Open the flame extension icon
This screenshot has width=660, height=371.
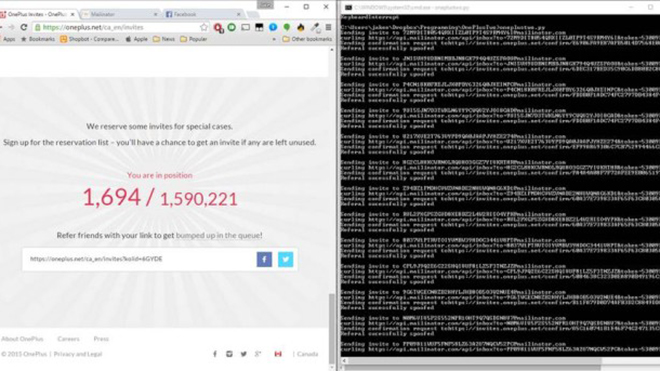click(x=301, y=27)
